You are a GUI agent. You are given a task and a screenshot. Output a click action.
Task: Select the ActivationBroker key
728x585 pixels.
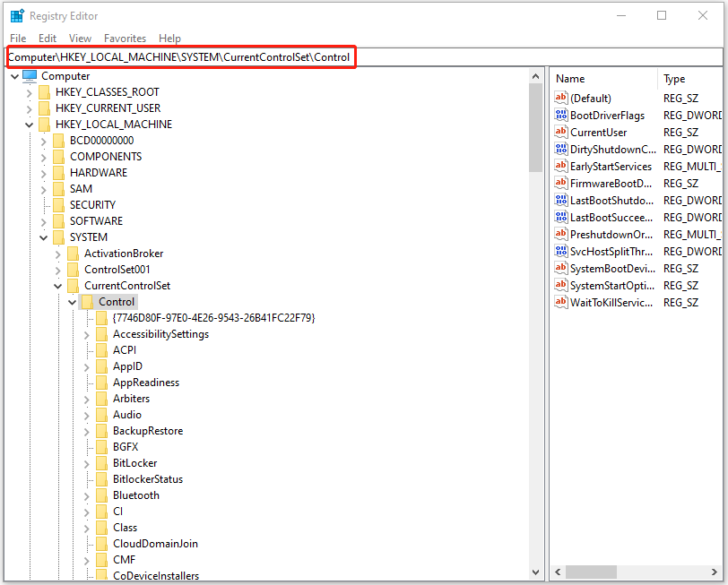click(124, 254)
